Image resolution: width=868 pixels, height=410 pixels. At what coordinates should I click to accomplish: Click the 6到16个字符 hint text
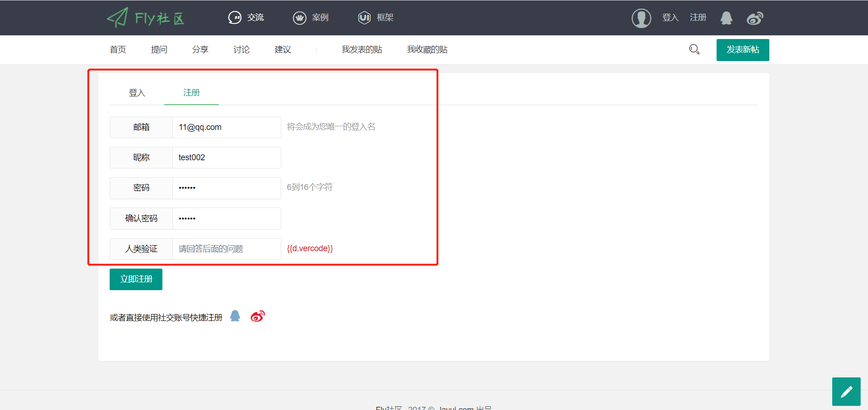tap(310, 187)
